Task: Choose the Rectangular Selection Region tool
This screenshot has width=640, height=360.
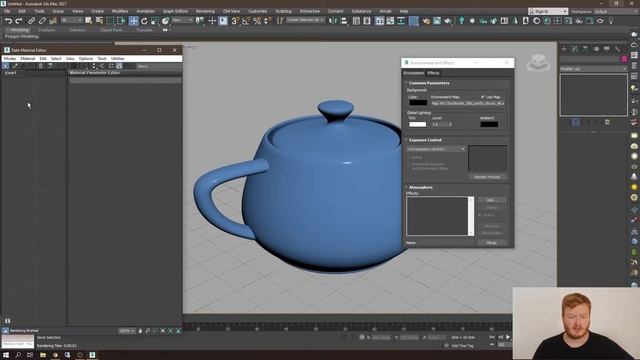Action: coord(111,21)
